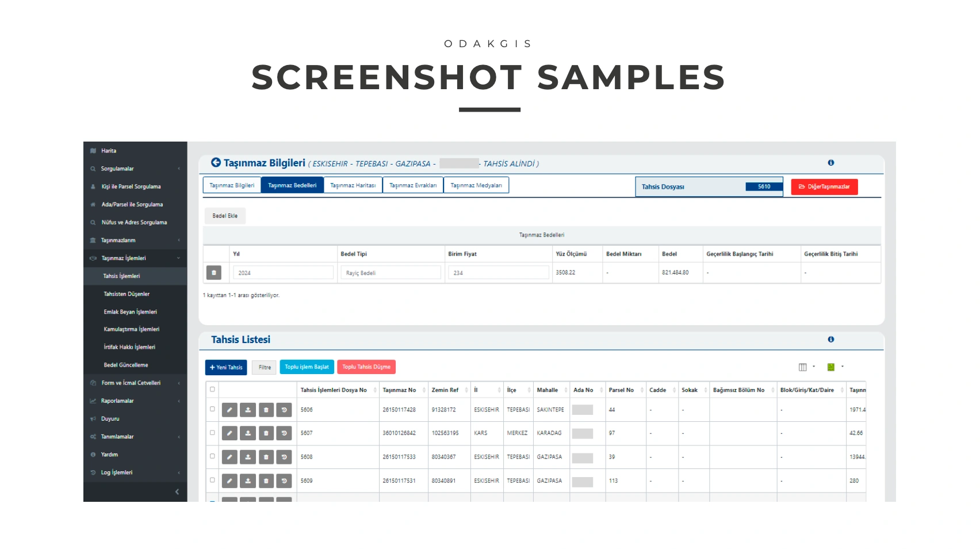
Task: Expand the Log İşlemleri sidebar menu
Action: click(135, 472)
